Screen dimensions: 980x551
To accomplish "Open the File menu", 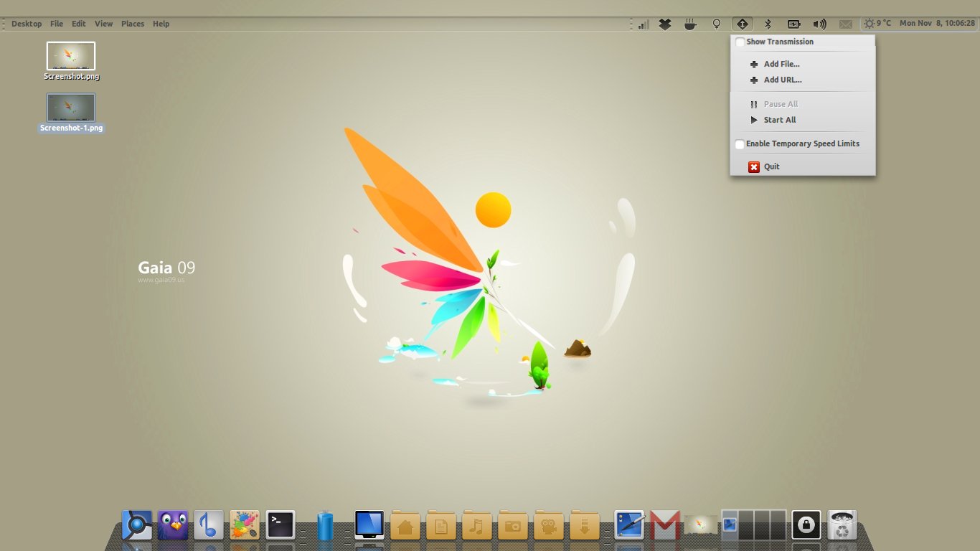I will click(x=57, y=24).
